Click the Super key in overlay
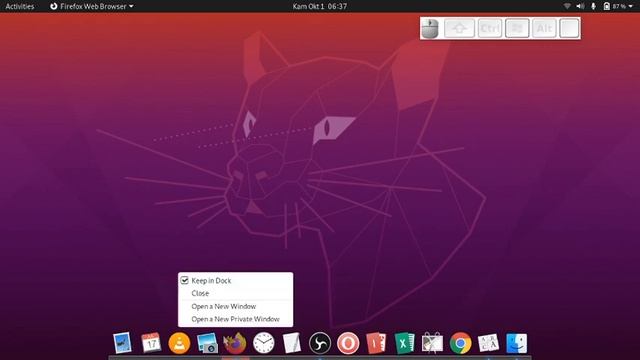 point(517,29)
